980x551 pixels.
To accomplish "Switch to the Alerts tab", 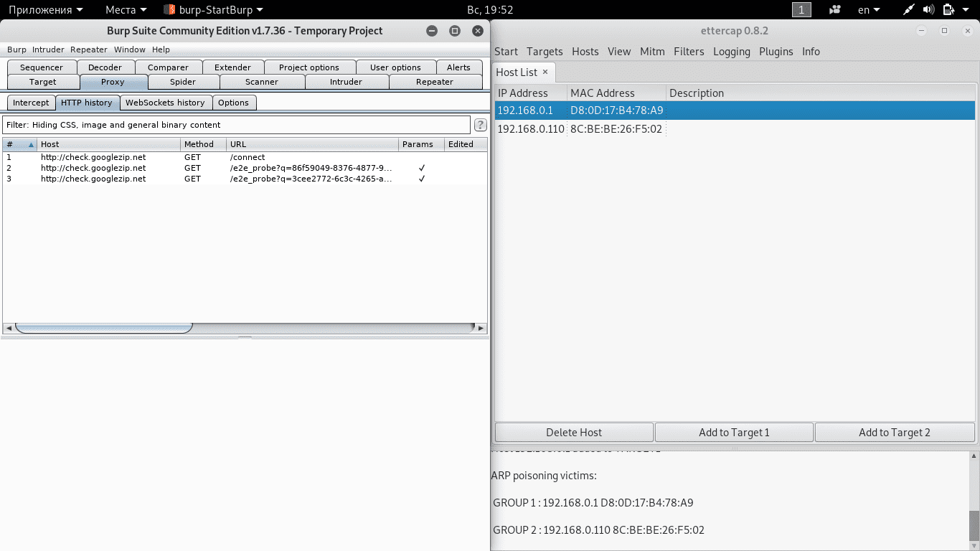I will 458,67.
